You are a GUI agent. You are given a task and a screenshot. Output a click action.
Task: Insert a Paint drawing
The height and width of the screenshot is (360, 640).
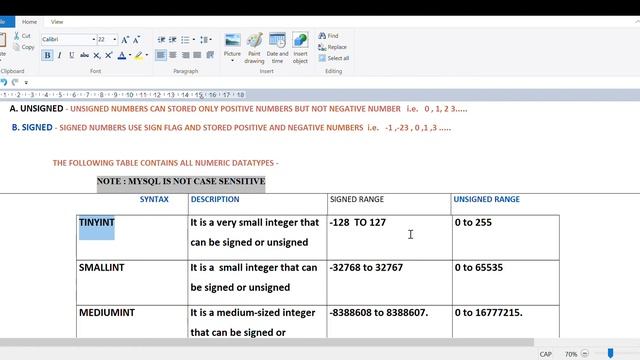(254, 48)
